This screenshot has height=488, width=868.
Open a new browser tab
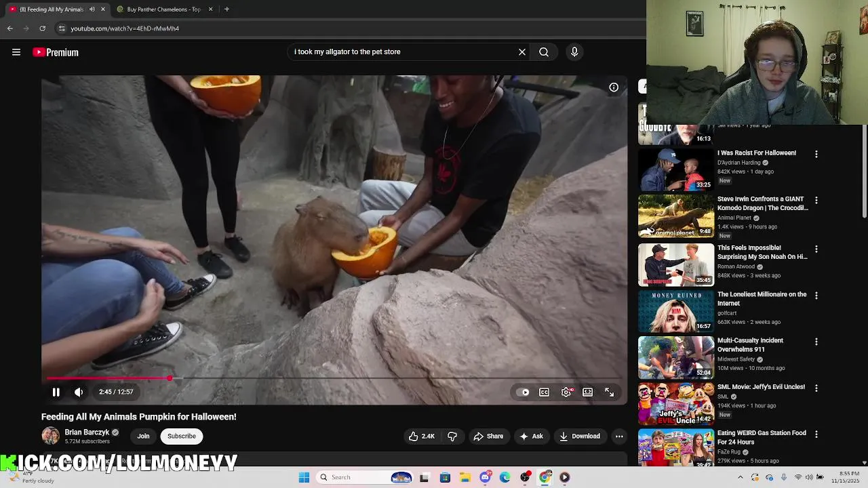click(226, 9)
